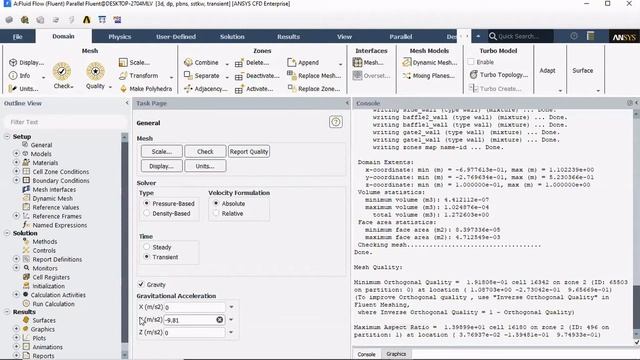Open Run Calculation in the outline tree
This screenshot has height=360, width=640.
click(x=53, y=304)
